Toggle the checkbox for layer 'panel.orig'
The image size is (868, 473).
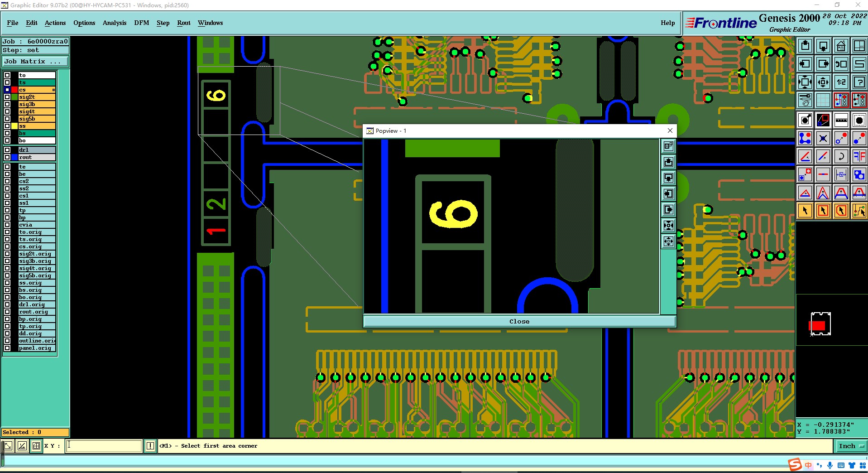tap(7, 348)
